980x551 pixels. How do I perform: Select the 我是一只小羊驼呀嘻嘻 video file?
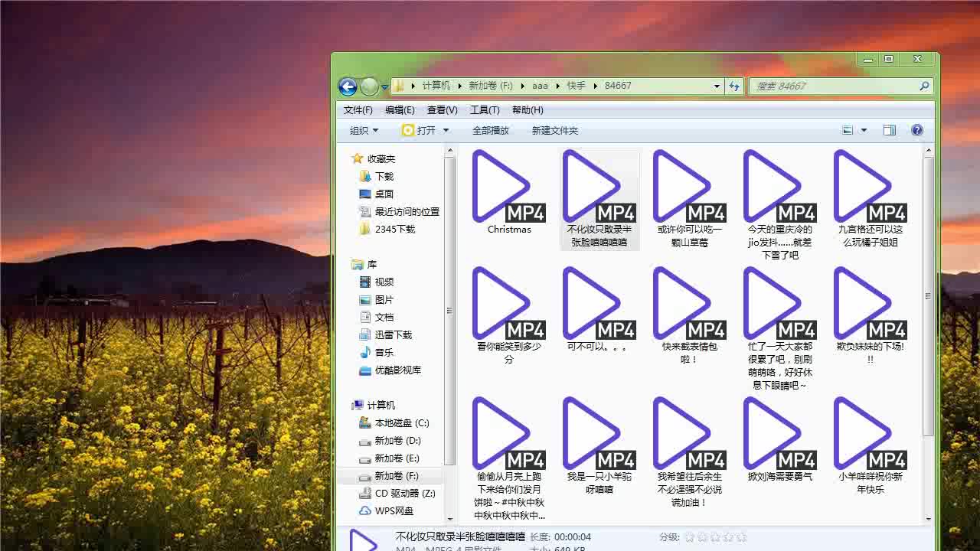pos(599,445)
